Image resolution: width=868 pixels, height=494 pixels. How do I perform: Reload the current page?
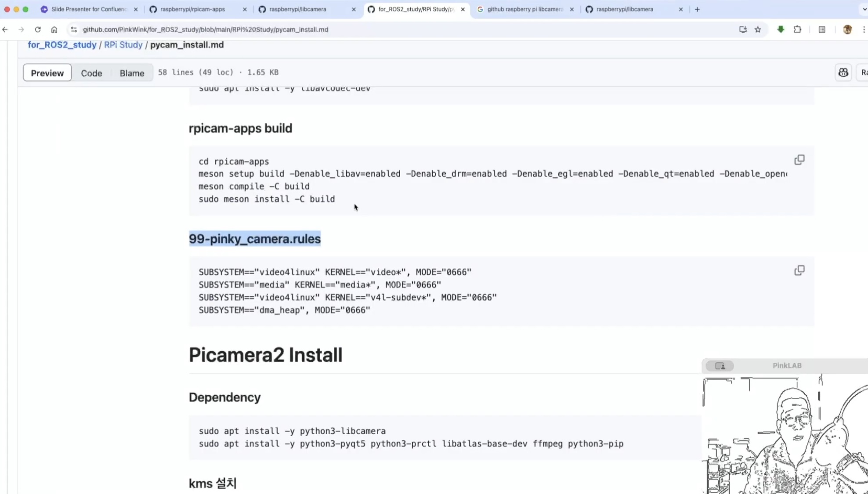pos(38,29)
